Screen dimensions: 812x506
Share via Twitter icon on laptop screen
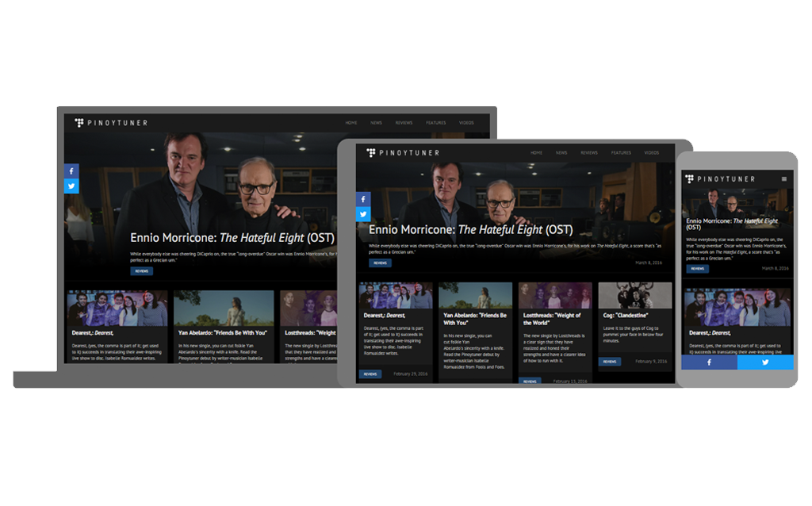[71, 186]
